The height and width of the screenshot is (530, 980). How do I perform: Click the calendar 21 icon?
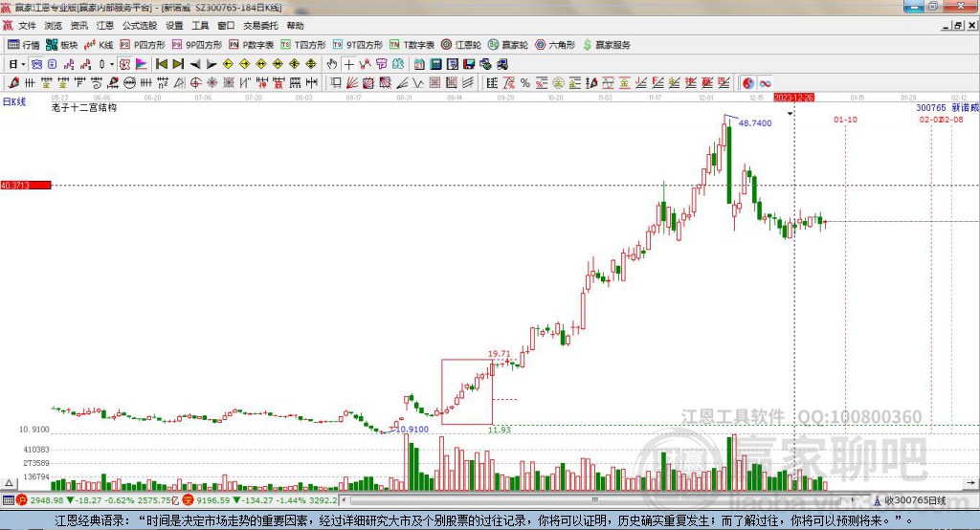pos(419,64)
